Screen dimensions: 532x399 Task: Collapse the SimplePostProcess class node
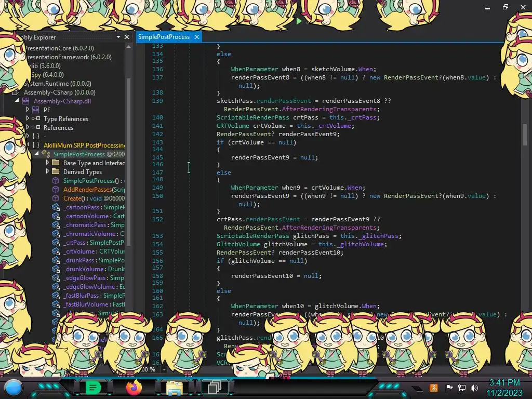coord(37,153)
